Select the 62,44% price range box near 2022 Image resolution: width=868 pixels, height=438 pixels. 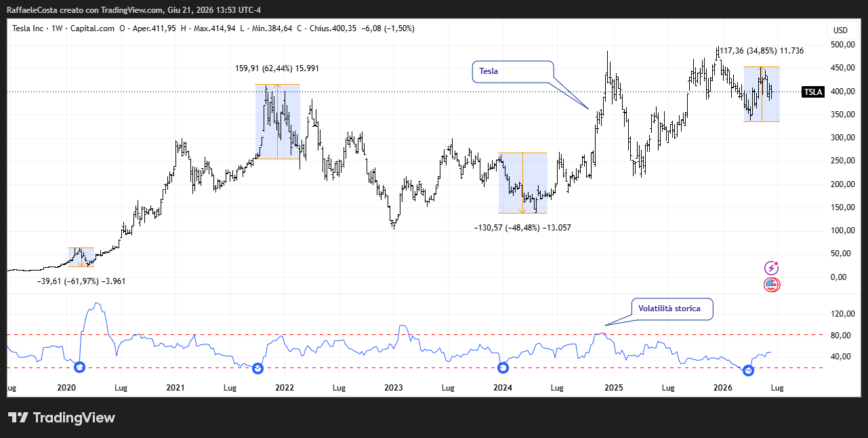point(277,122)
